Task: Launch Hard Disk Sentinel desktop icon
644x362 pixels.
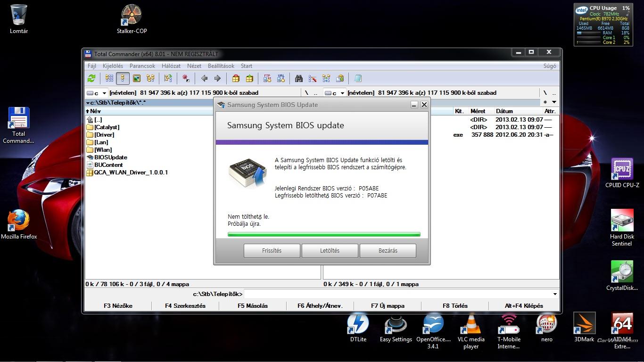Action: [x=622, y=228]
